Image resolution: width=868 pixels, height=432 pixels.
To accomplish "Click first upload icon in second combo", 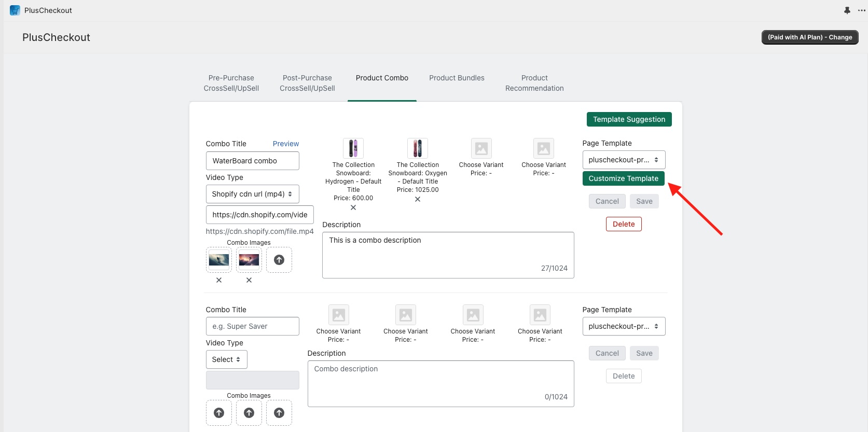I will 219,413.
